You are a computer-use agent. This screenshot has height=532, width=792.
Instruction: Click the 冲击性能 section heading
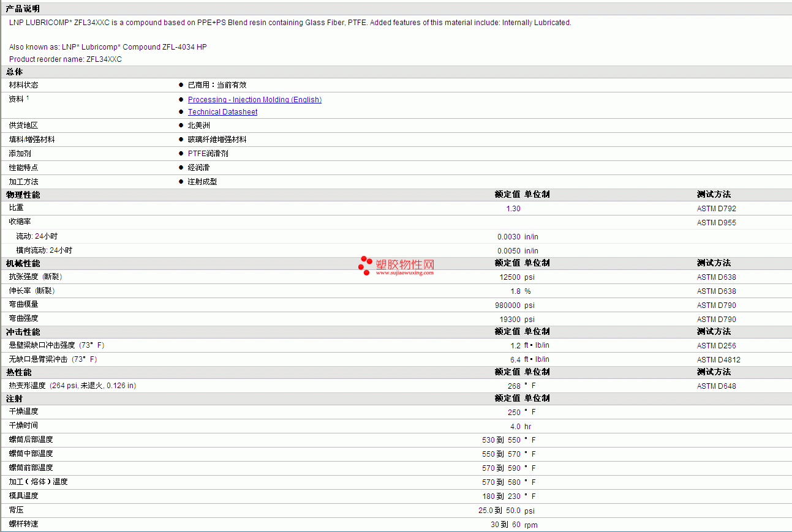(23, 332)
